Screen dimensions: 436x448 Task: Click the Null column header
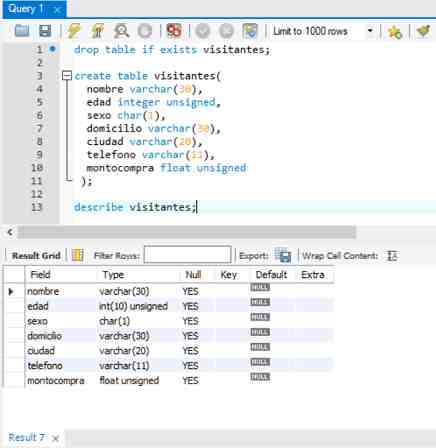pyautogui.click(x=193, y=275)
